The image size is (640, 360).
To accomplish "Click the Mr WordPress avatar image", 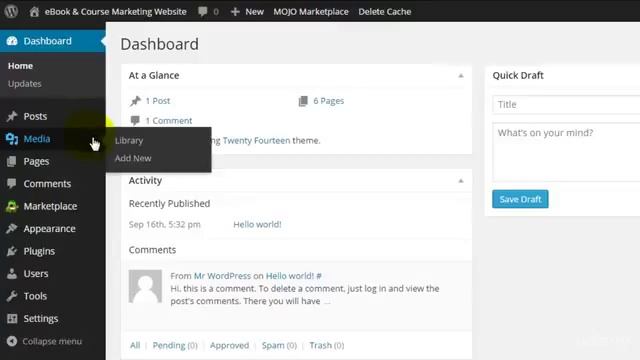I will point(145,286).
